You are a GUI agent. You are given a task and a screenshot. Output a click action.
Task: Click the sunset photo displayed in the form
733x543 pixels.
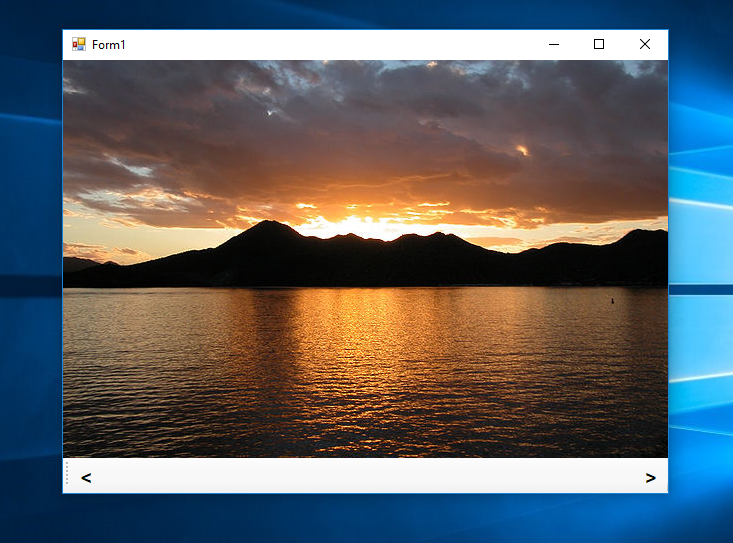click(365, 259)
